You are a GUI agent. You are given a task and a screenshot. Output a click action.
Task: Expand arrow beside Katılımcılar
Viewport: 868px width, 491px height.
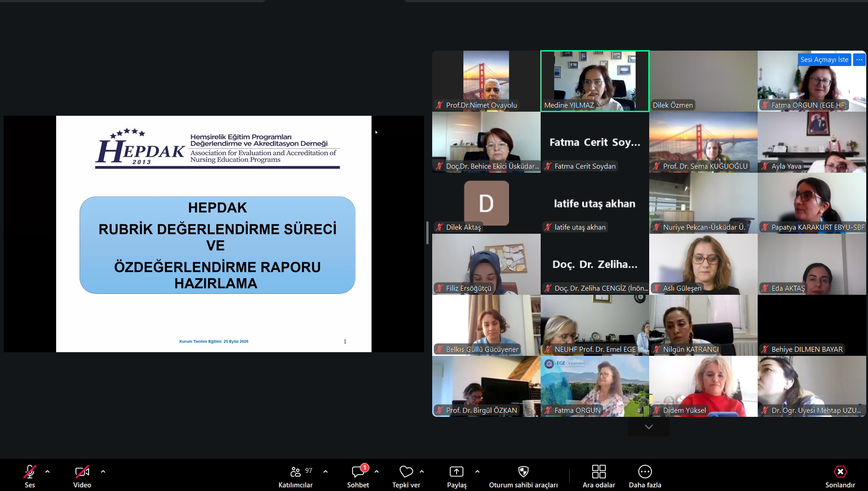pyautogui.click(x=325, y=472)
